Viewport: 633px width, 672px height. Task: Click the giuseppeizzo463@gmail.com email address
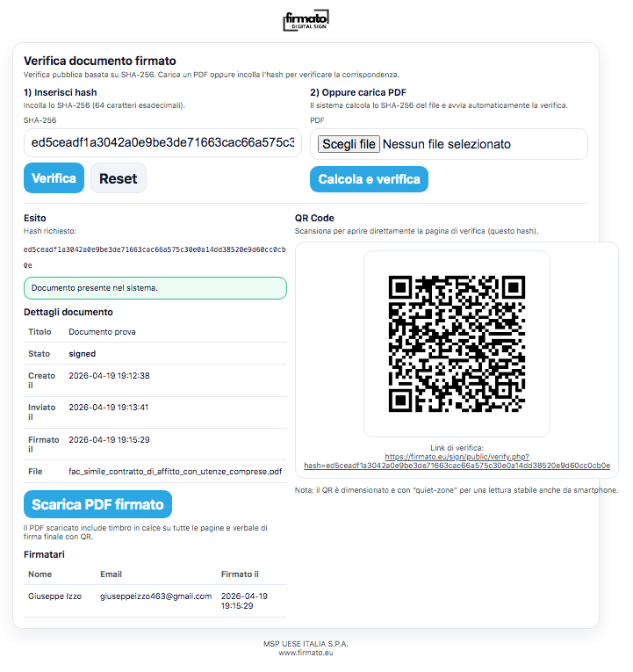156,596
